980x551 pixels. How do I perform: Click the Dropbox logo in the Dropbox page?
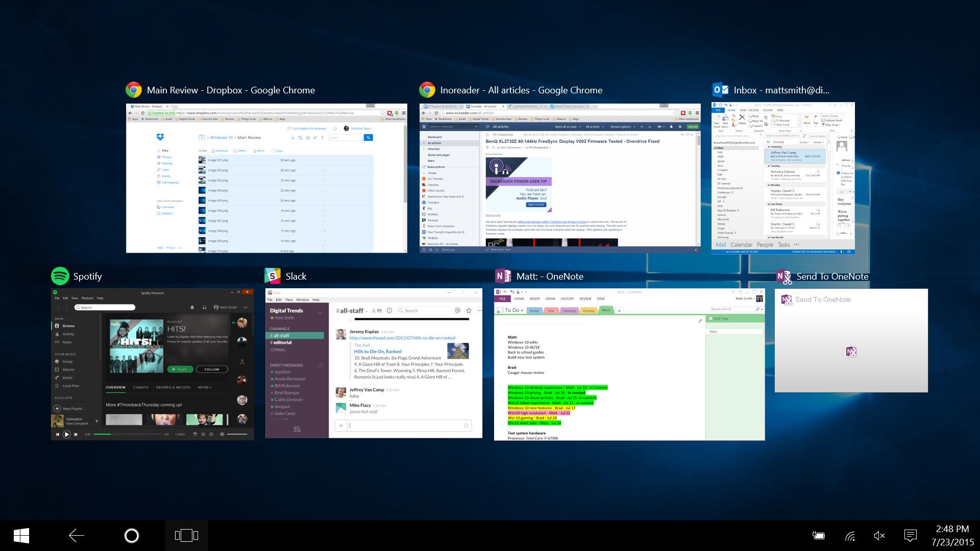point(160,137)
